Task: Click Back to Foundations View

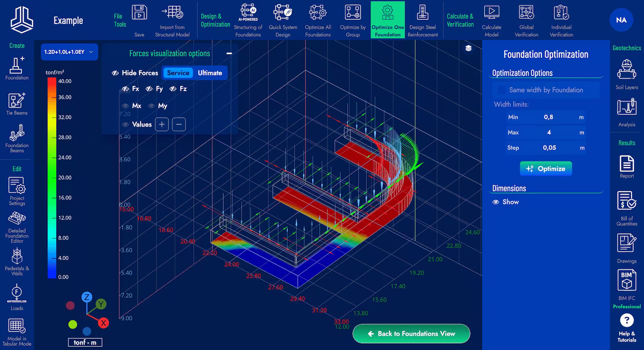Action: [x=410, y=333]
